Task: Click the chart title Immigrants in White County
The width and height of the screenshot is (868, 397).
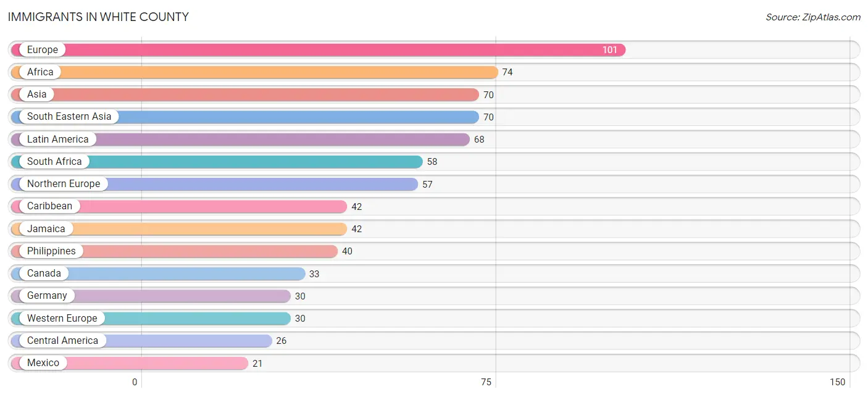Action: pos(98,17)
